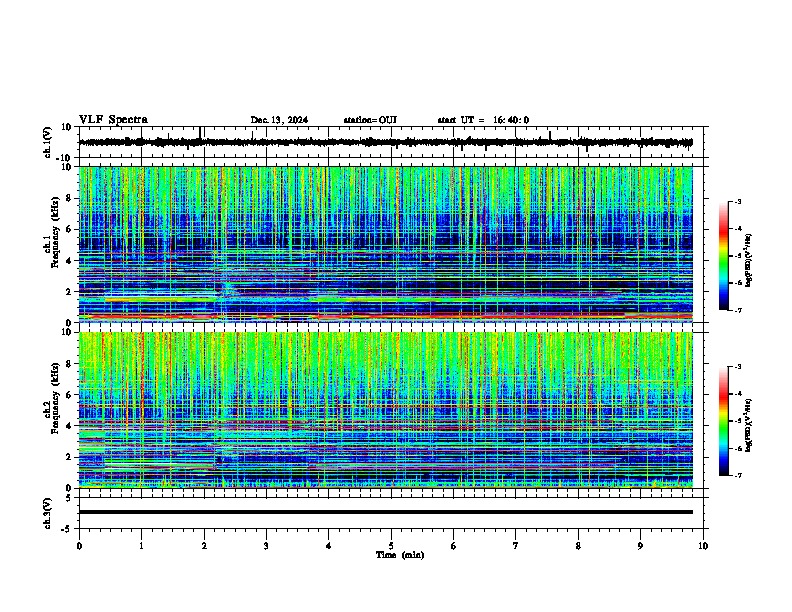Click the "5" label on ch.3(V) axis
792x612 pixels.
(x=70, y=498)
